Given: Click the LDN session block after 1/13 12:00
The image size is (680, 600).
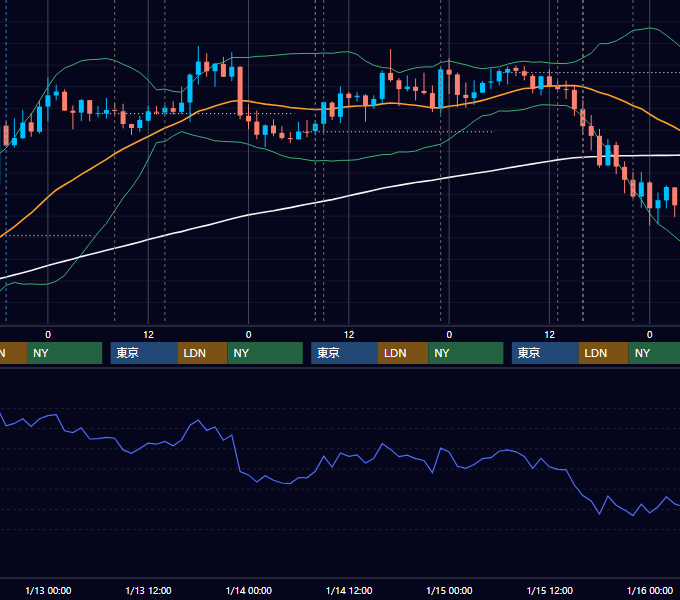Looking at the screenshot, I should 203,353.
